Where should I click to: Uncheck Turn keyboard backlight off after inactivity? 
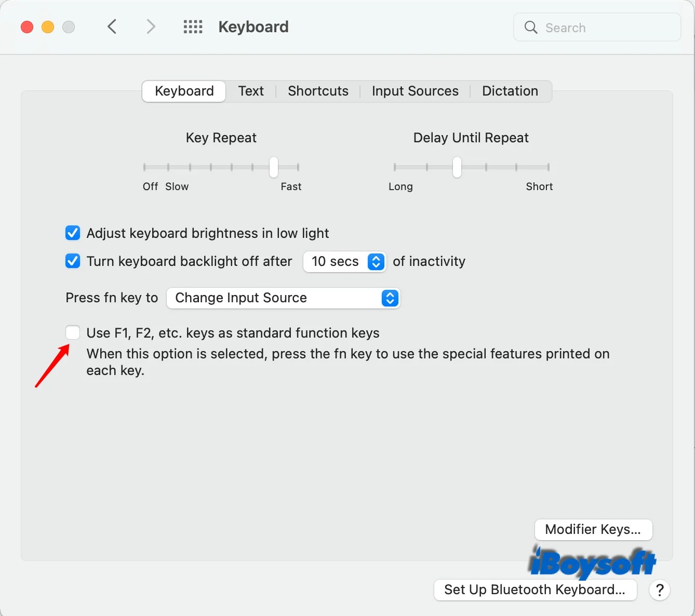[72, 261]
